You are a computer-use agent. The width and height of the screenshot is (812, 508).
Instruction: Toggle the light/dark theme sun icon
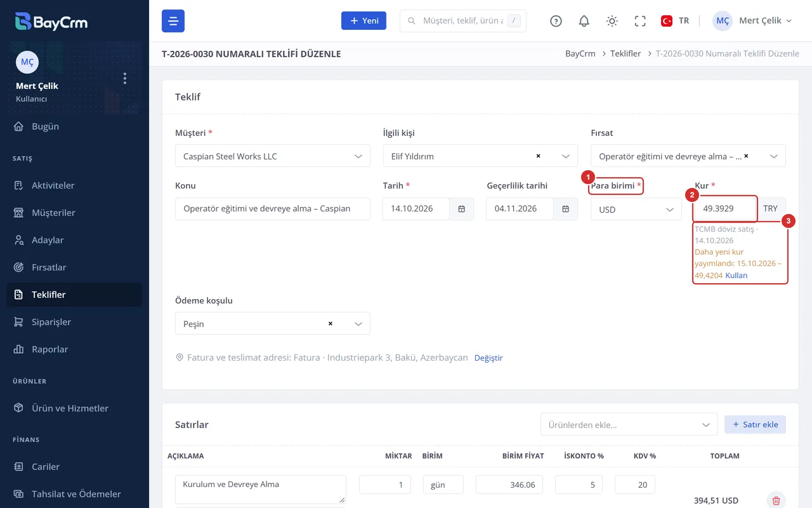612,21
